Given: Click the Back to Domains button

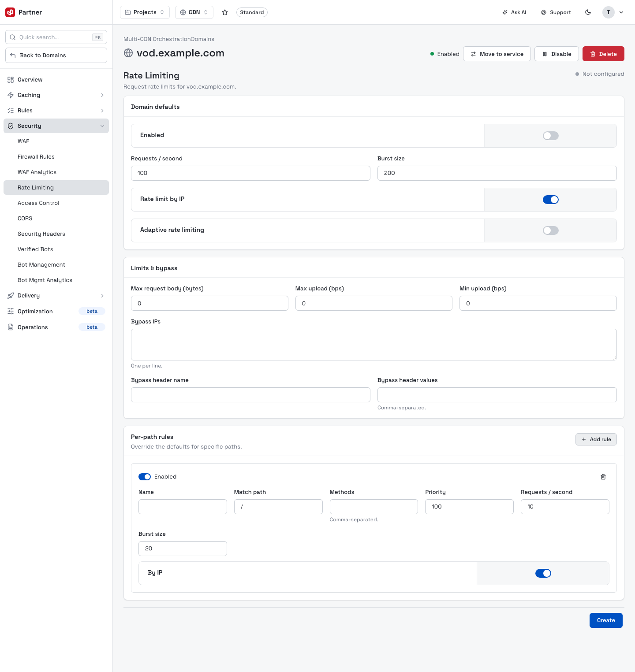Looking at the screenshot, I should tap(56, 56).
